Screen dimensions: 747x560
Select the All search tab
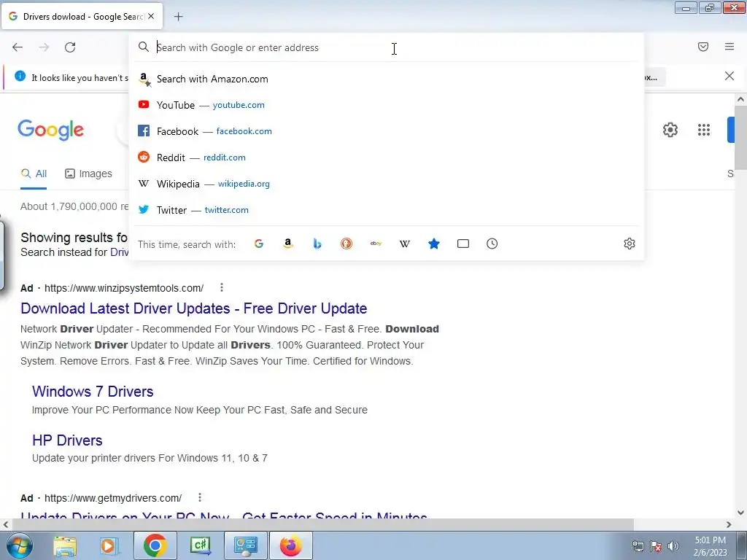tap(34, 174)
